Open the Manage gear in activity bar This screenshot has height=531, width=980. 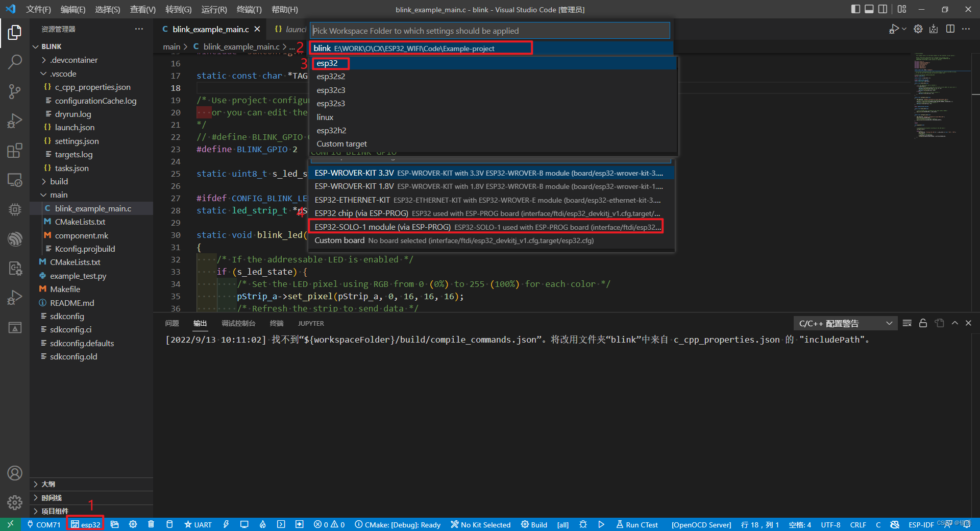(15, 502)
